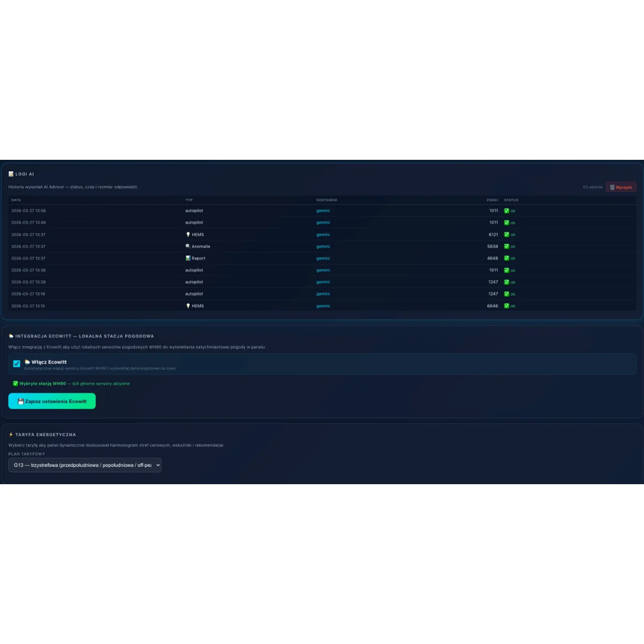Click the green check beside Wykryto stację WH90

tap(15, 383)
